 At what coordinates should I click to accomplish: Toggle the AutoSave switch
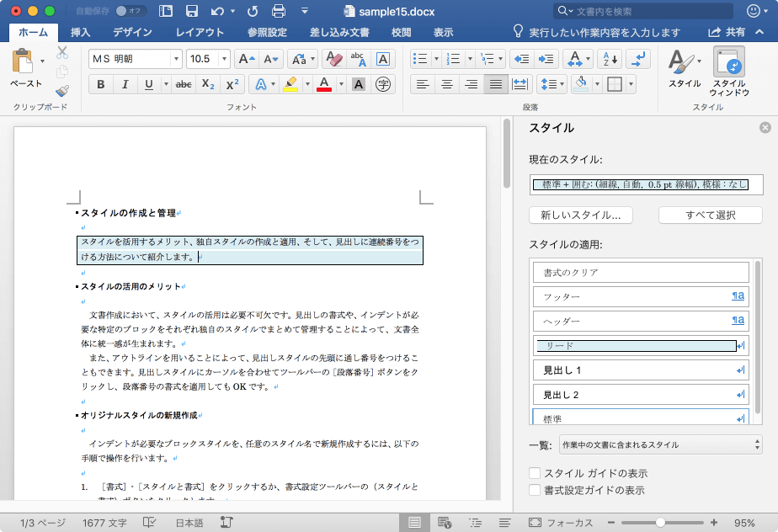pos(130,11)
